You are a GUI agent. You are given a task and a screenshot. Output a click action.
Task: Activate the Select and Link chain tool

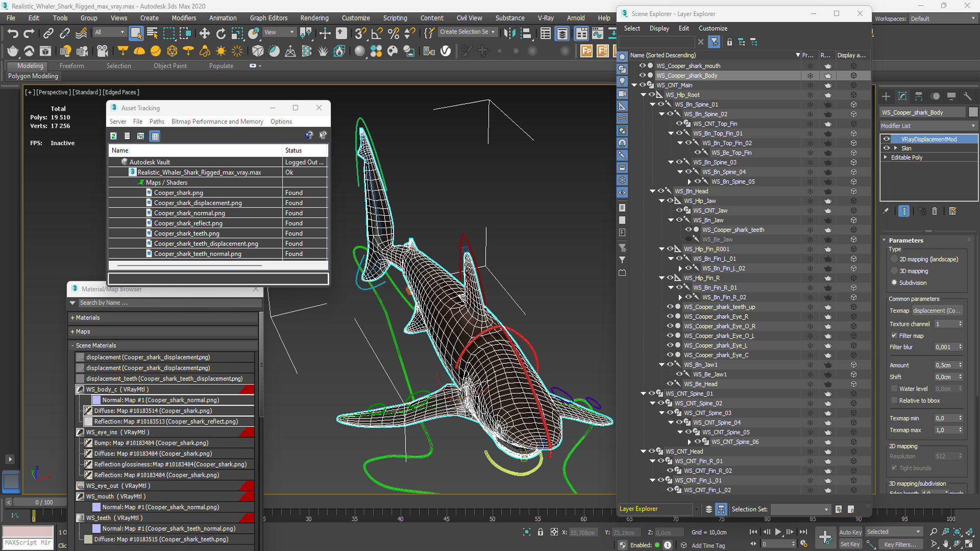[48, 34]
